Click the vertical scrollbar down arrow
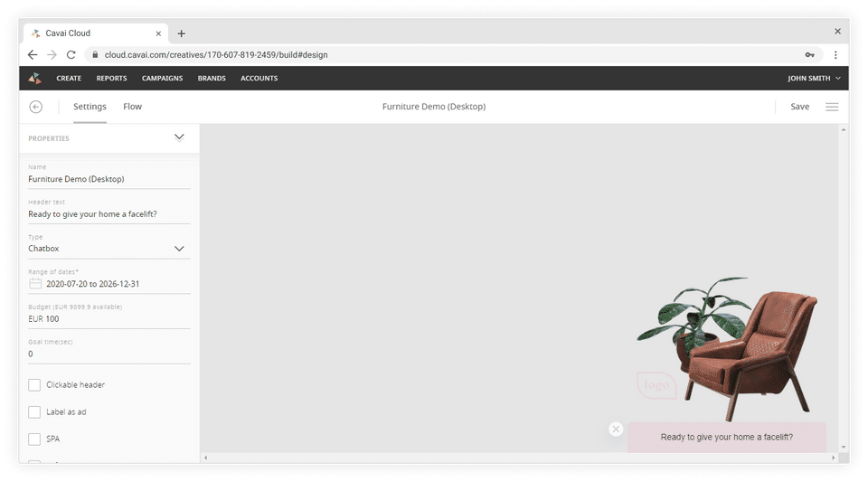The height and width of the screenshot is (482, 868). [843, 447]
